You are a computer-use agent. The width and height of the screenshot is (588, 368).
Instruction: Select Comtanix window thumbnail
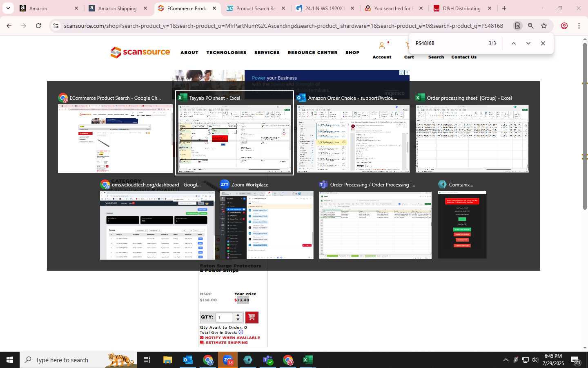click(462, 225)
